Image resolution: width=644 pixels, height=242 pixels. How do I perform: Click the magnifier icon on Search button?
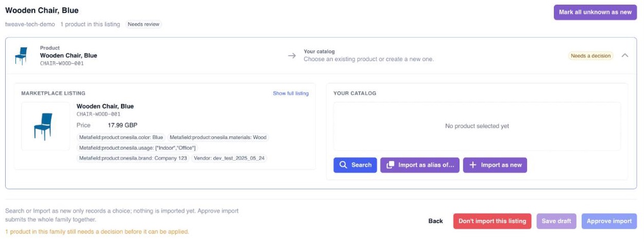pyautogui.click(x=343, y=165)
